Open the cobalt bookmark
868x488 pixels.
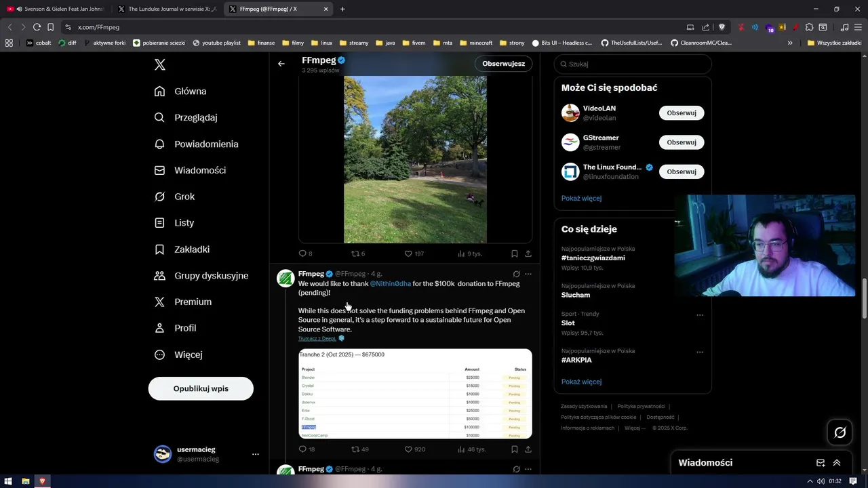pos(39,43)
